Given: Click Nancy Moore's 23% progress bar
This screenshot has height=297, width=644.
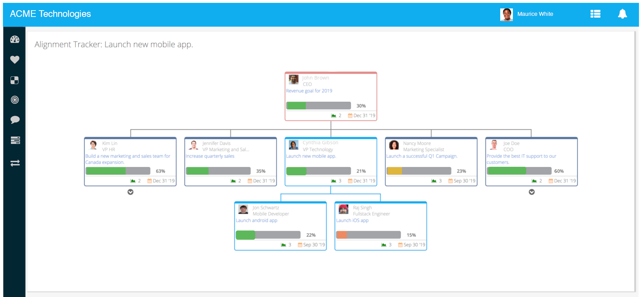Looking at the screenshot, I should coord(419,171).
